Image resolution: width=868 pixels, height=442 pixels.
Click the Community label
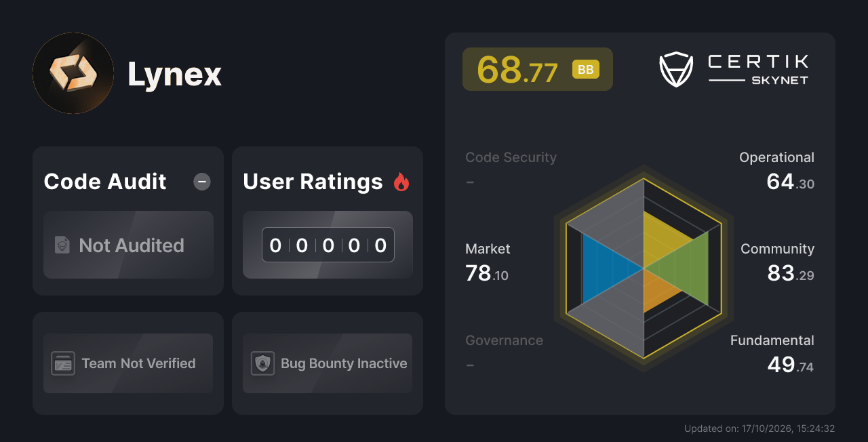pyautogui.click(x=777, y=249)
